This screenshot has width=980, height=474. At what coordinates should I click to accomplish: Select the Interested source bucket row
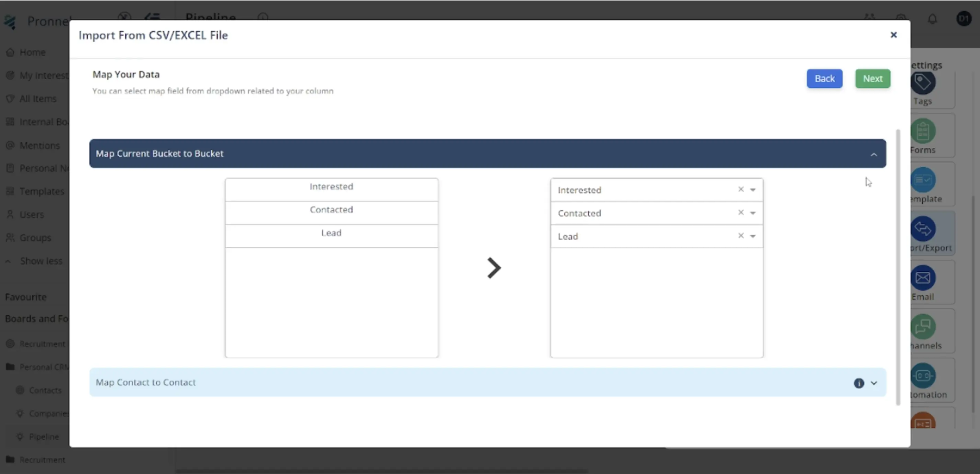click(x=331, y=190)
